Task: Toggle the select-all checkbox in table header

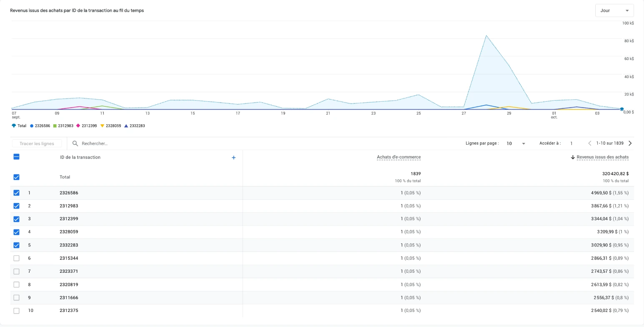Action: (x=17, y=157)
